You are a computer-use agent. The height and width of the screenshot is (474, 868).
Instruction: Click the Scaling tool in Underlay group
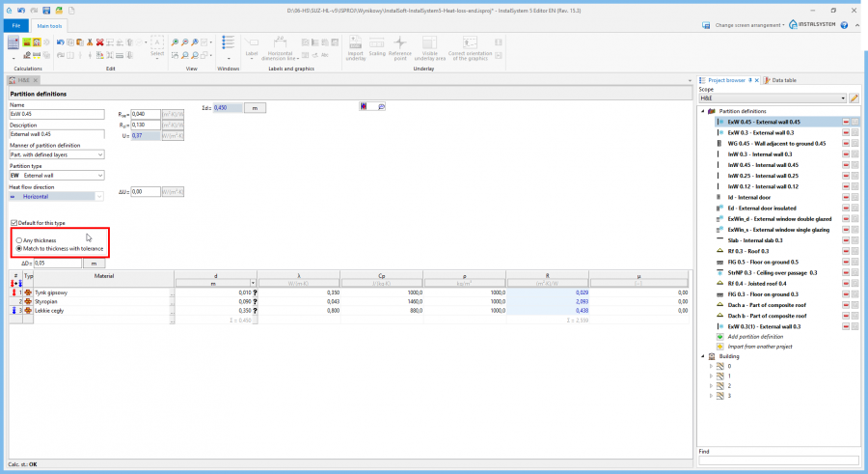point(377,48)
